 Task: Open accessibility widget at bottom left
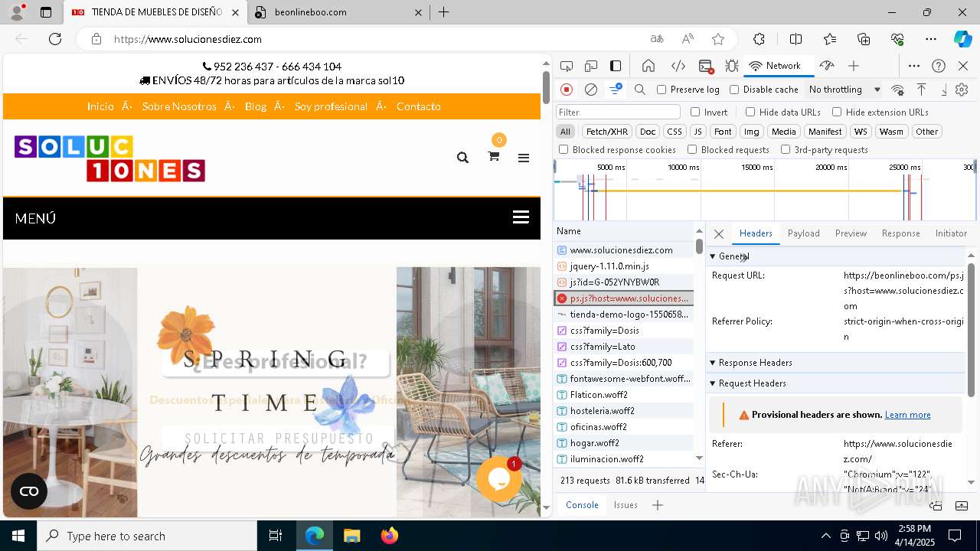click(x=29, y=491)
